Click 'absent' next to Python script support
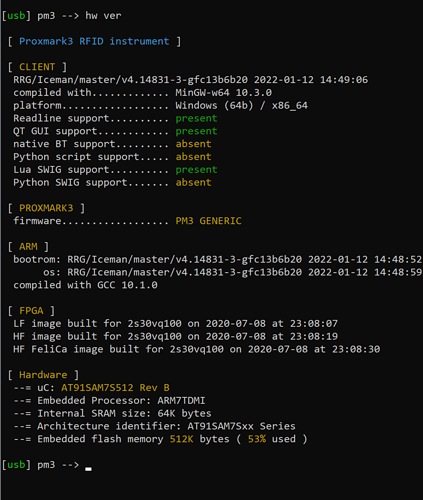 point(193,157)
